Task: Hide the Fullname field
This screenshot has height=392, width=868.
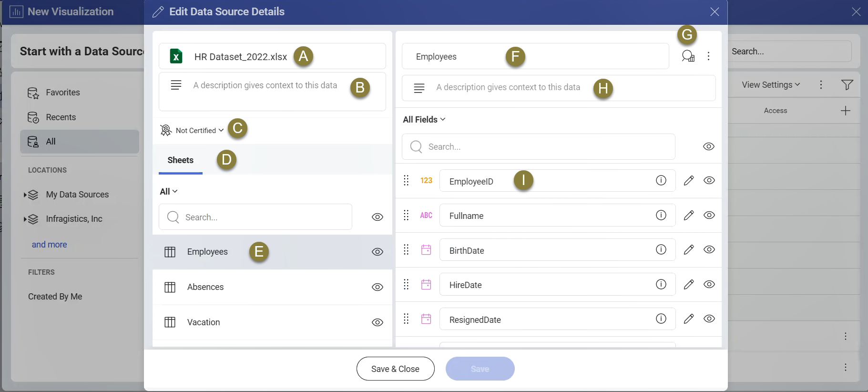Action: tap(709, 215)
